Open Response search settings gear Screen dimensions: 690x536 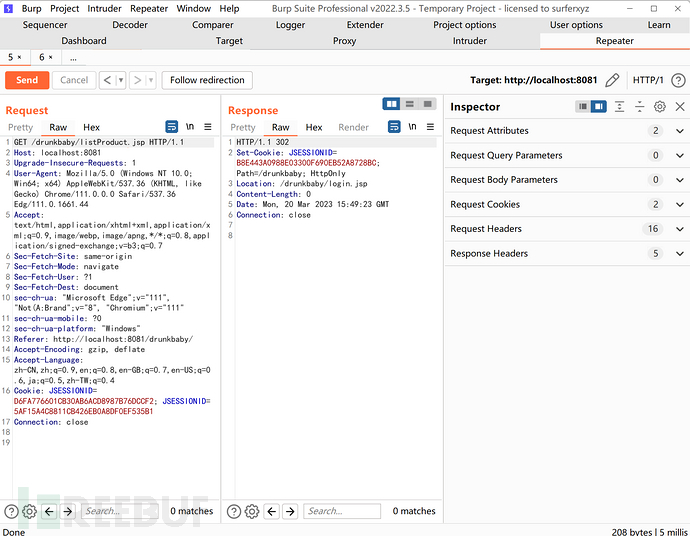[252, 511]
